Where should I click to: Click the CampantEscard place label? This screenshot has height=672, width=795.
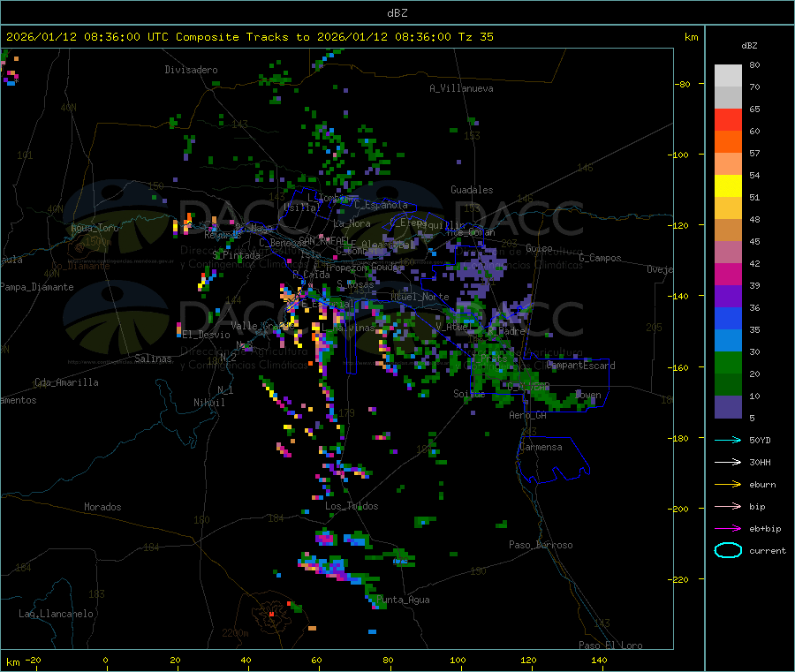pyautogui.click(x=581, y=366)
